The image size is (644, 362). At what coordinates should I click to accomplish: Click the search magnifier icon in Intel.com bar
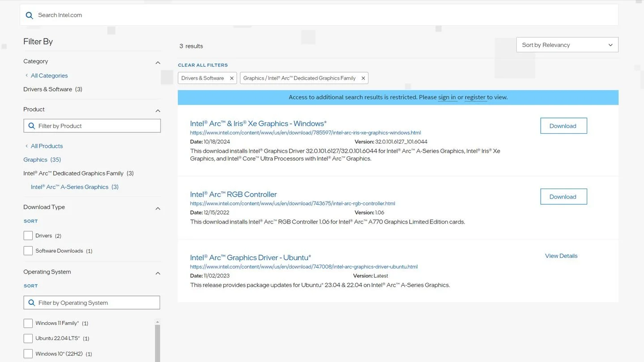(x=30, y=15)
